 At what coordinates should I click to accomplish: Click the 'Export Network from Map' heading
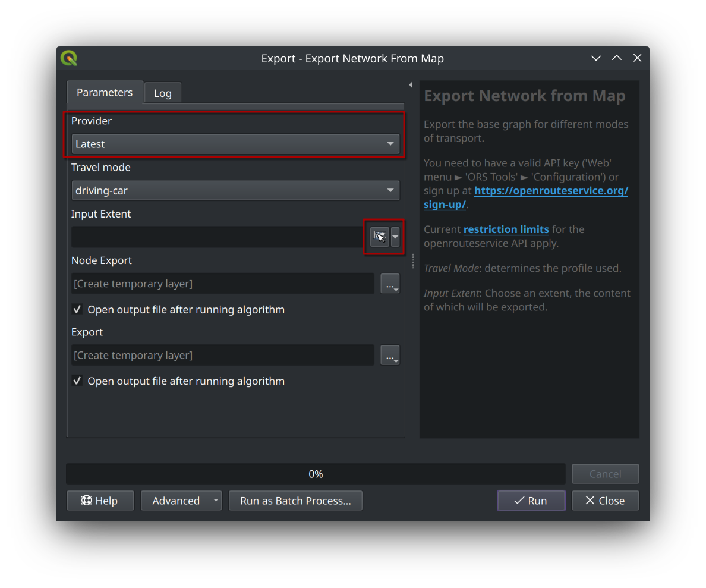coord(525,96)
